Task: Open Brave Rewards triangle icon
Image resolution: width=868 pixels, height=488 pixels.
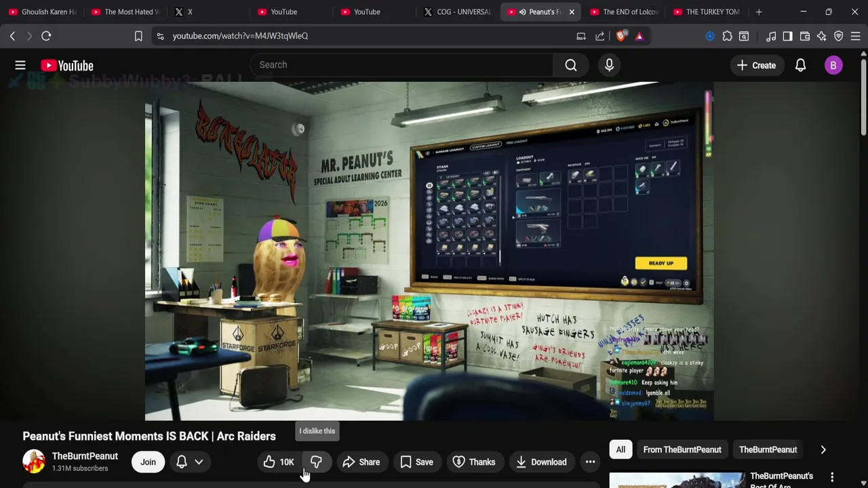Action: pyautogui.click(x=639, y=36)
